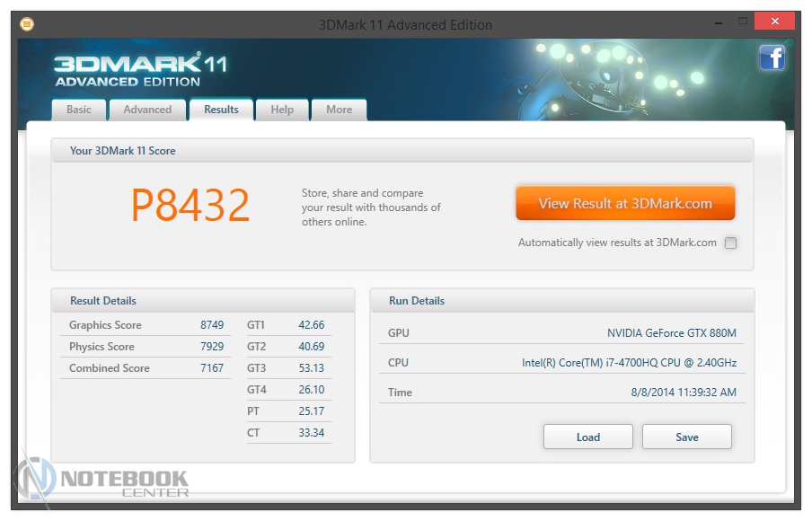
Task: Open the More tab
Action: tap(339, 110)
